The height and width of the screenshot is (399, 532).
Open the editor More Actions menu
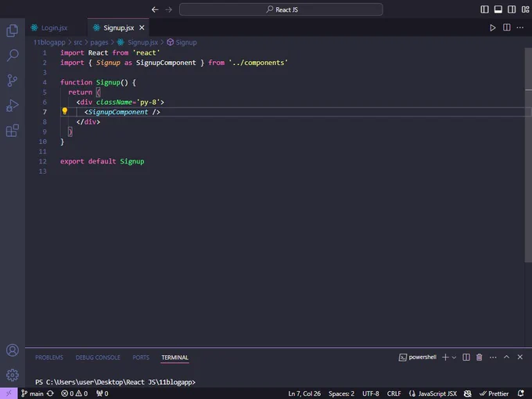[520, 27]
